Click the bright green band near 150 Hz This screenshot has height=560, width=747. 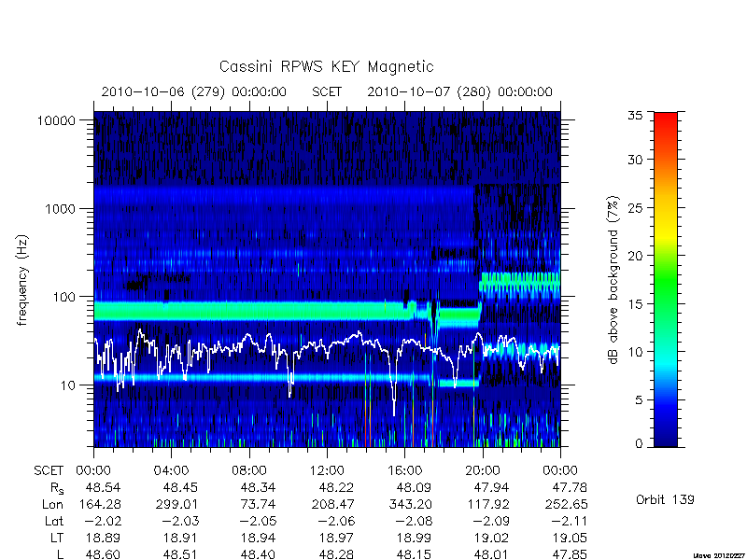click(520, 282)
